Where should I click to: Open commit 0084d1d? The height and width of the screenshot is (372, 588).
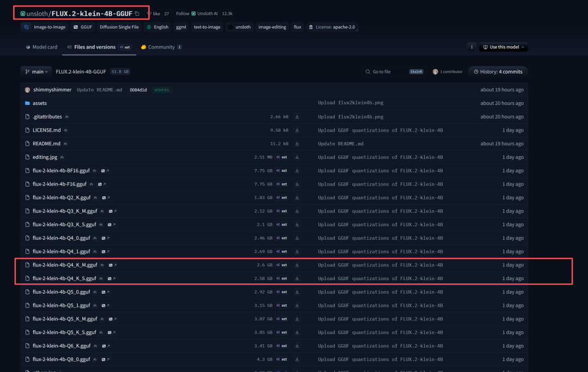point(138,90)
